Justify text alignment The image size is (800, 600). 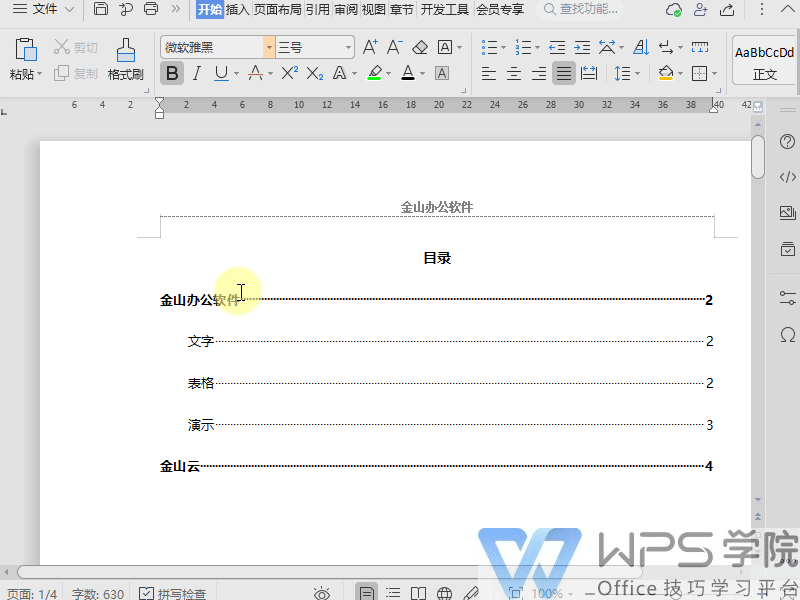(564, 73)
